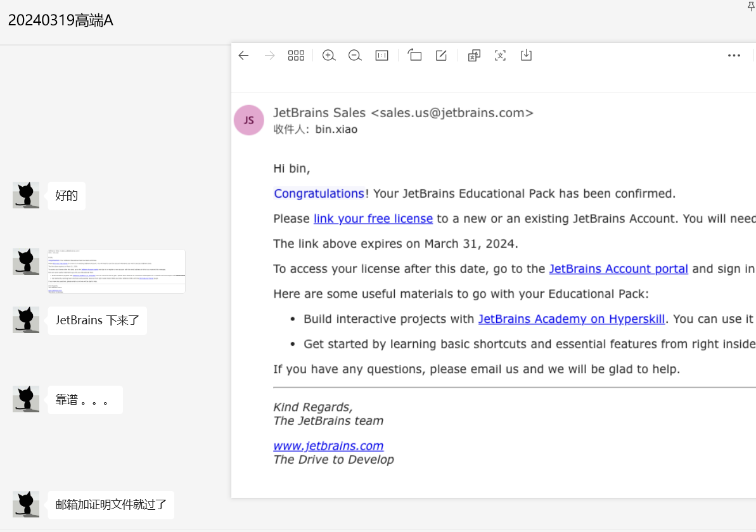Click 'If you have any questions' sentence

click(477, 369)
